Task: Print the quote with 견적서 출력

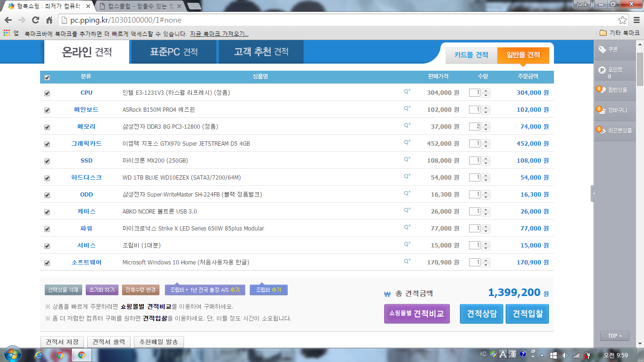Action: (x=109, y=342)
